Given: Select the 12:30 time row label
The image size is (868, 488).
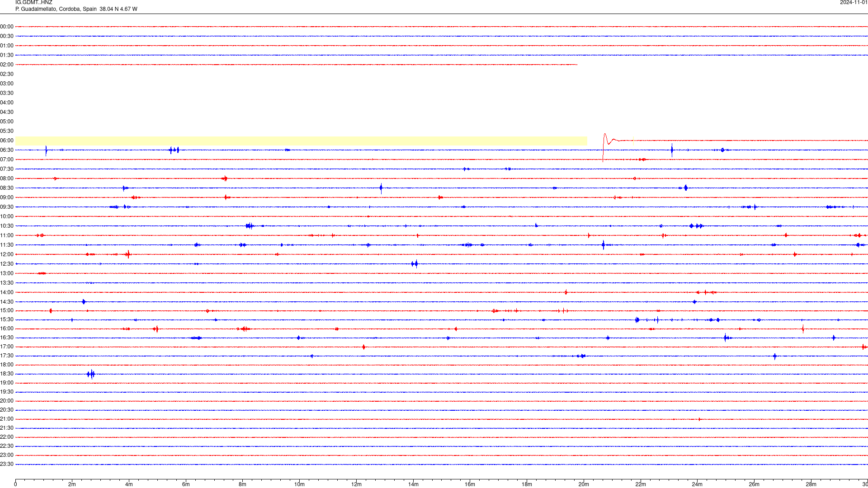Looking at the screenshot, I should click(x=7, y=264).
